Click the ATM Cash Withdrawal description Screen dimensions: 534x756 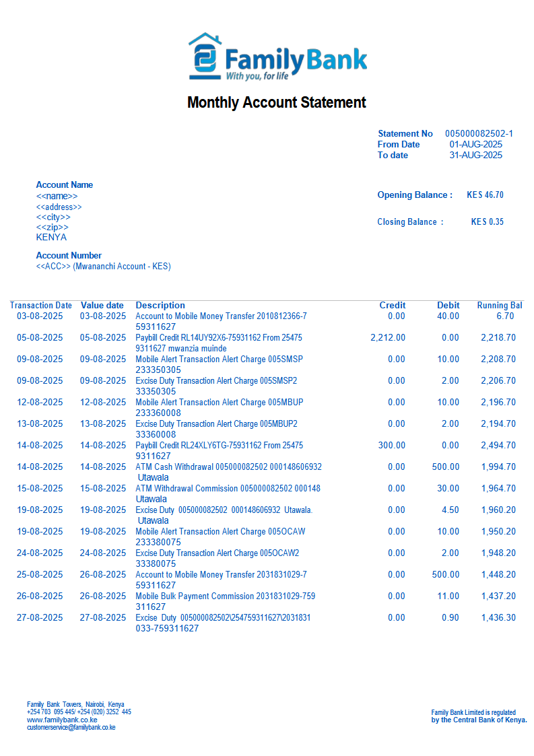(x=229, y=472)
